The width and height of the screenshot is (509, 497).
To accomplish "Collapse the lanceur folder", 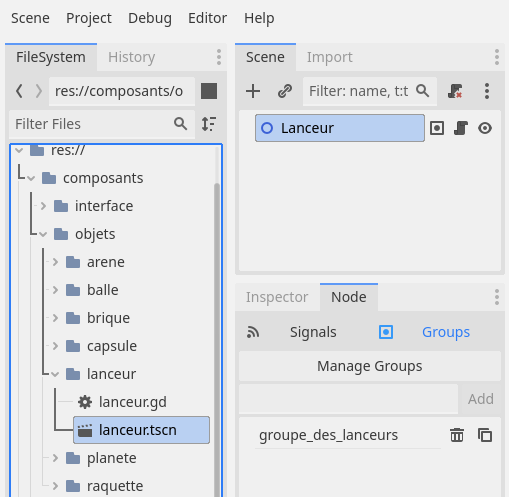I will pyautogui.click(x=55, y=374).
